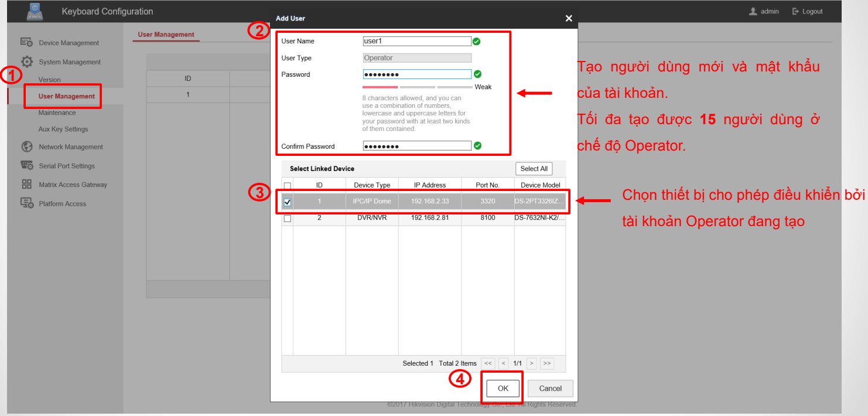
Task: Click the Device Management icon in sidebar
Action: [26, 42]
